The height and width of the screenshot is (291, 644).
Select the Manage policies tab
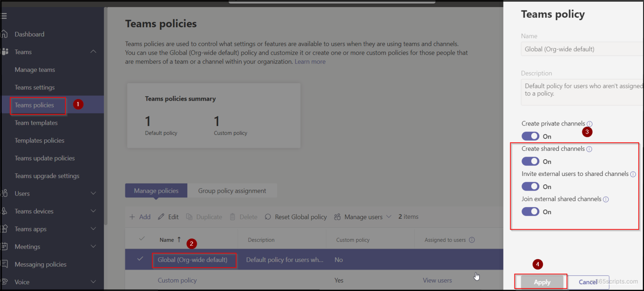point(156,190)
